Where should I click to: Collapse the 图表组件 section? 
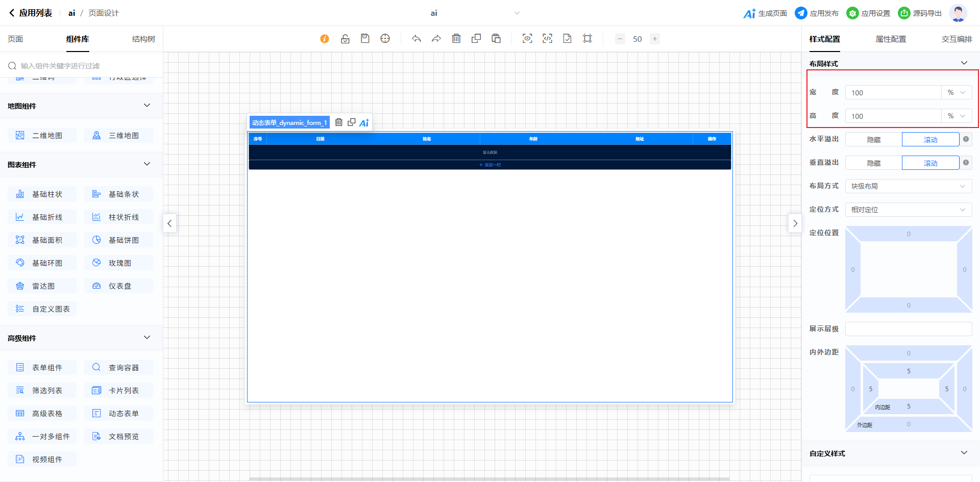coord(147,164)
